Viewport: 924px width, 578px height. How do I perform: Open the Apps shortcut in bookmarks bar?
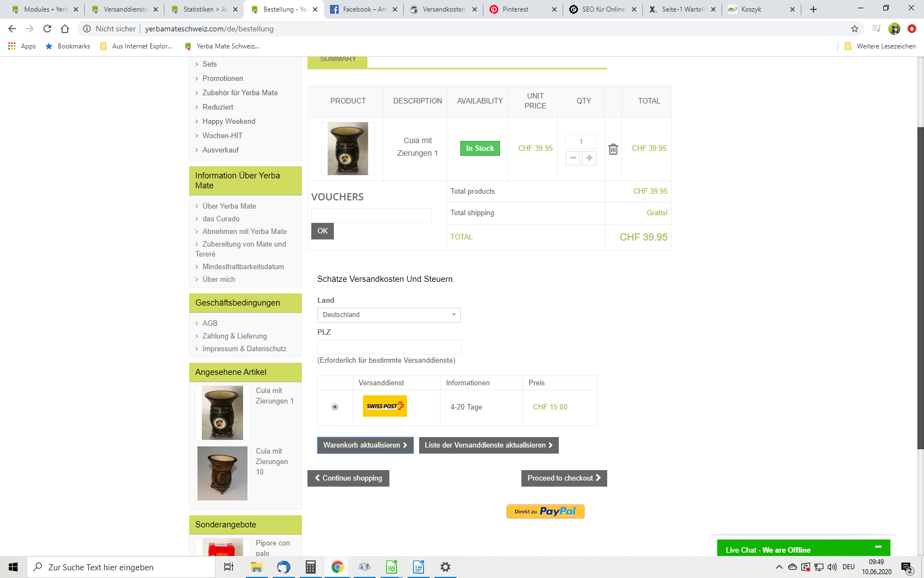pyautogui.click(x=22, y=46)
